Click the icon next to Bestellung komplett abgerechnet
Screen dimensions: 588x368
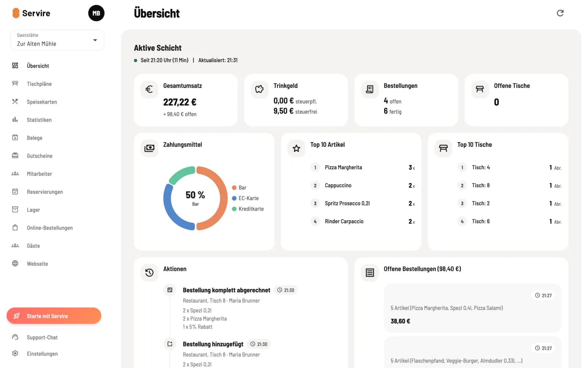click(170, 290)
